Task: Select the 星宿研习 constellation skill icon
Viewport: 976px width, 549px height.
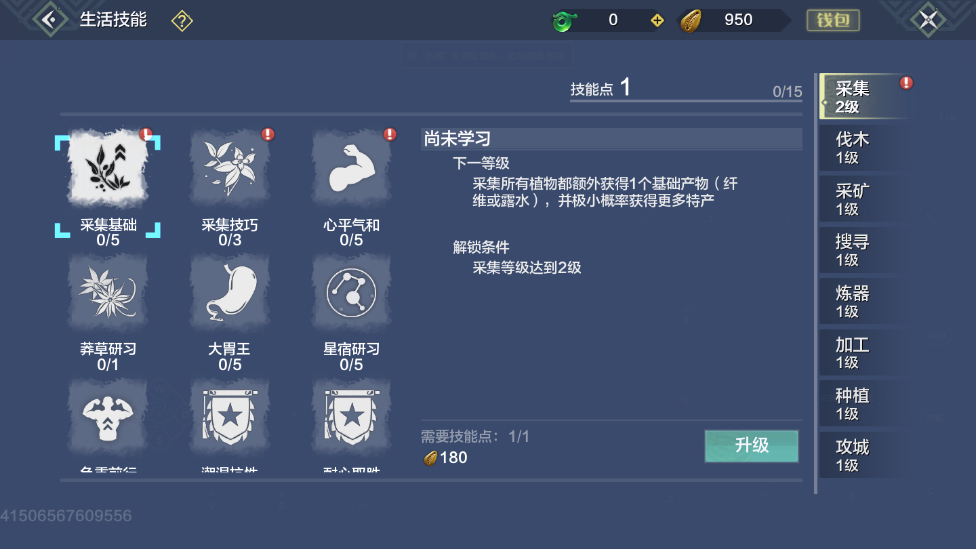Action: (x=352, y=293)
